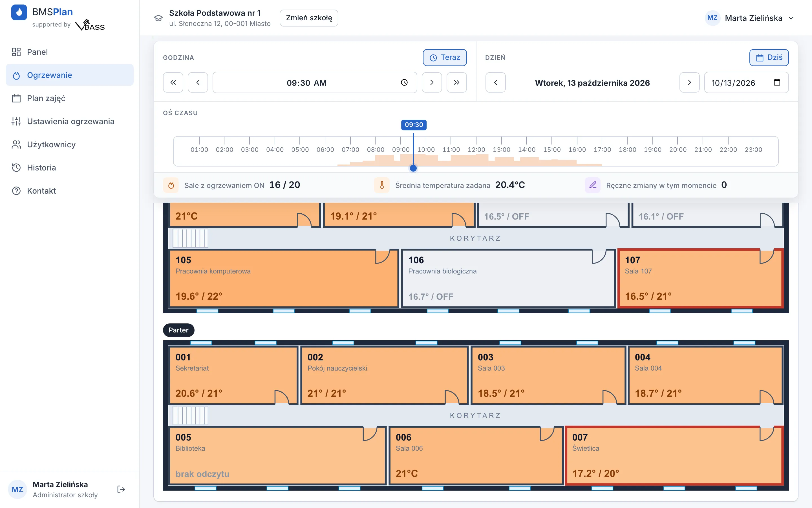Click the blue timeline slider handle

pos(413,168)
